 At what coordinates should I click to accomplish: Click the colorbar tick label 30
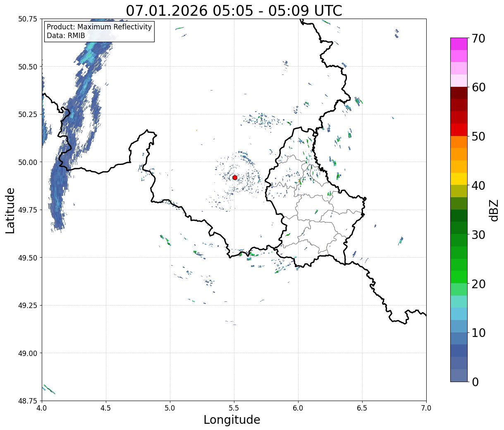478,235
